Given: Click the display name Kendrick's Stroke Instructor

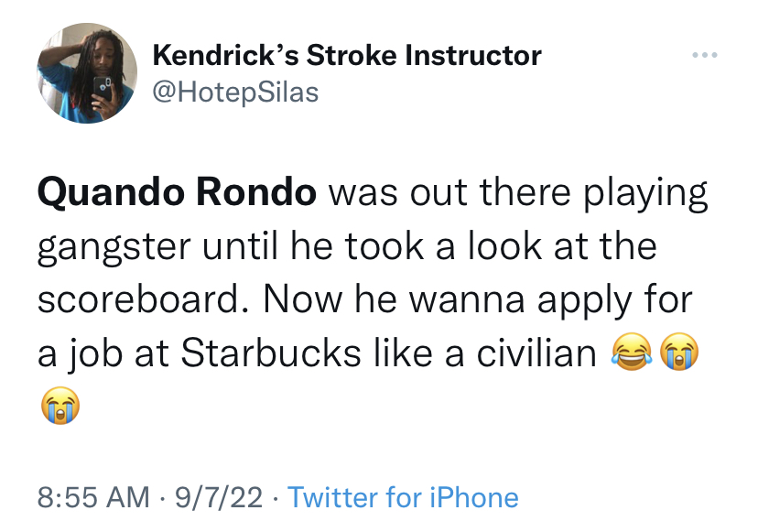Looking at the screenshot, I should coord(348,54).
